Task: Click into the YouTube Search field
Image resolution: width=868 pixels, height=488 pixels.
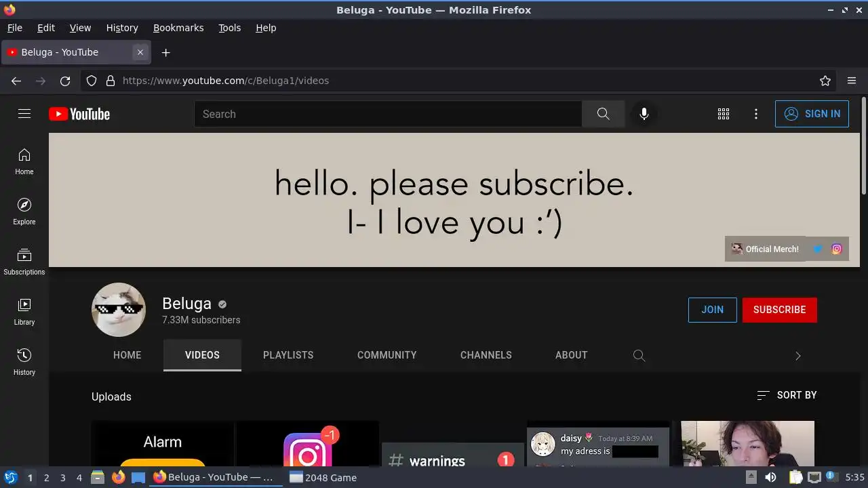Action: [388, 114]
